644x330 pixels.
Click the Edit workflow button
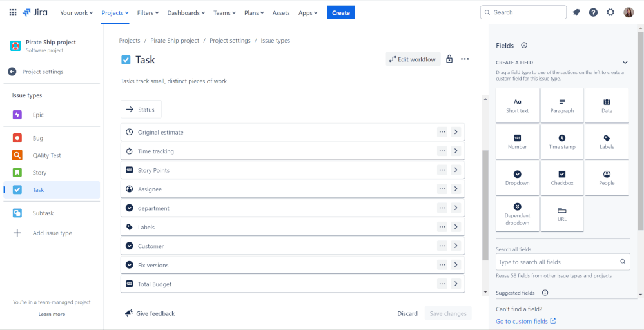click(413, 59)
